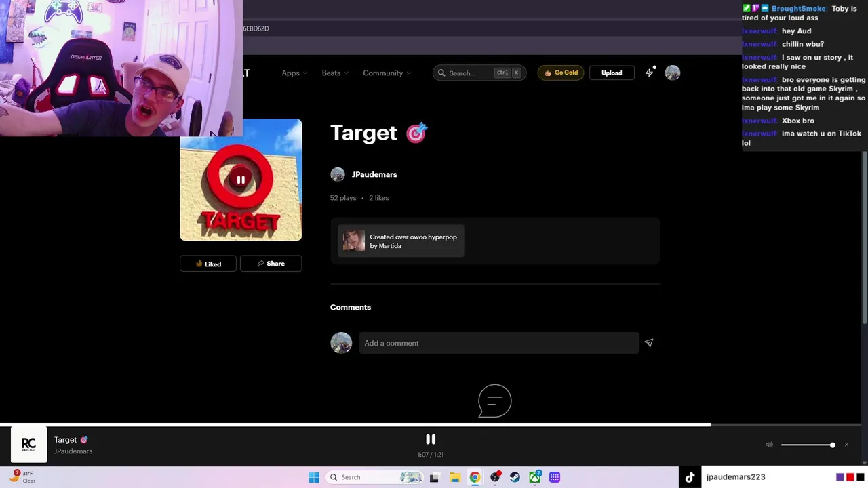Screen dimensions: 868x488
Task: Expand the Beats menu
Action: pyautogui.click(x=335, y=73)
